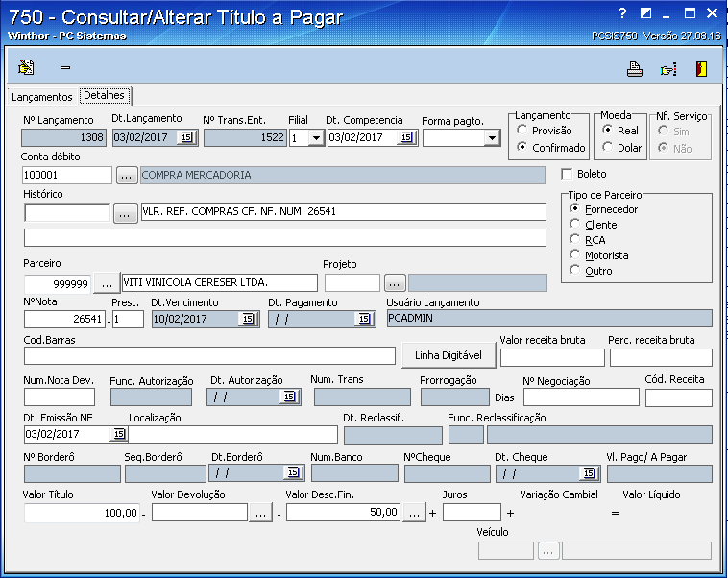Open the Dt.Lançamento calendar picker

tap(186, 137)
